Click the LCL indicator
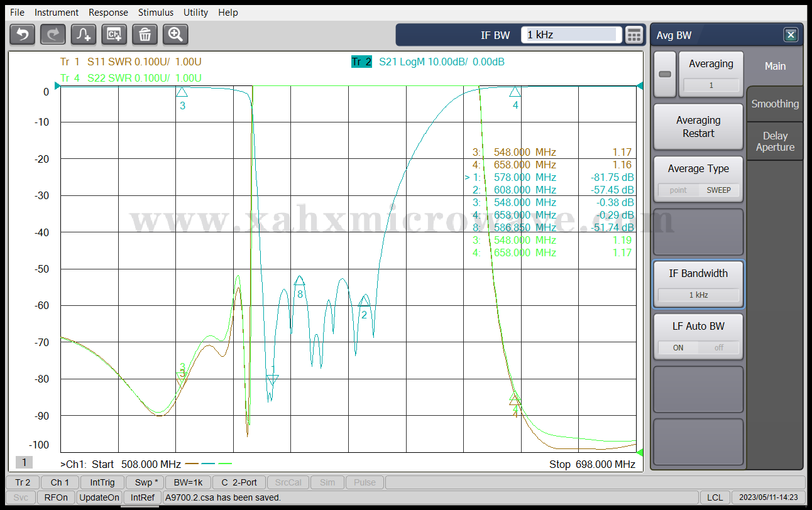812x510 pixels. click(x=715, y=497)
